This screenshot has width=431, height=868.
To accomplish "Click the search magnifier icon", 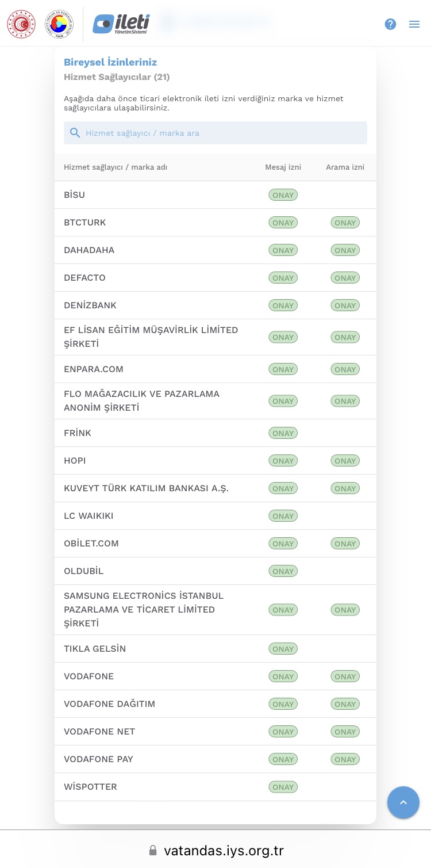I will pyautogui.click(x=75, y=133).
